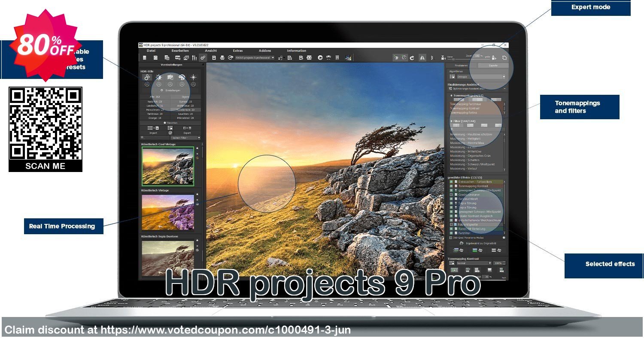
Task: Open the Information menu
Action: [297, 51]
